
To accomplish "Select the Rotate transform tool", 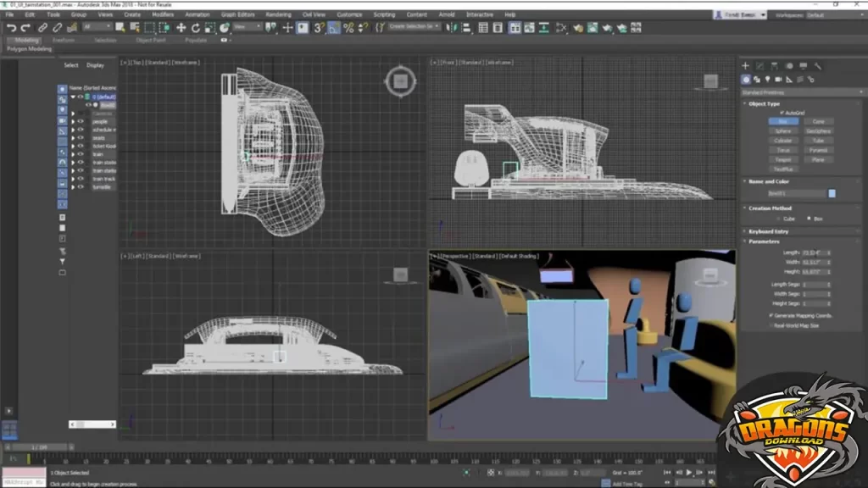I will (x=195, y=28).
